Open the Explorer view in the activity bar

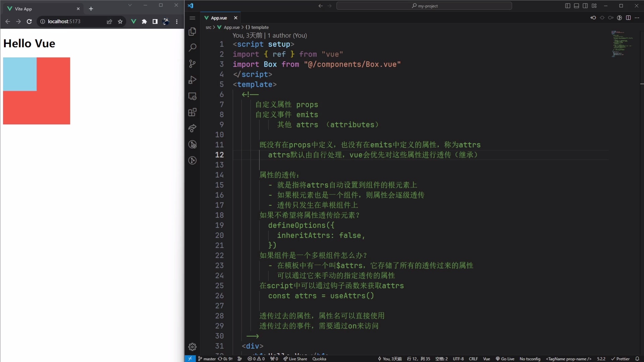(x=193, y=32)
